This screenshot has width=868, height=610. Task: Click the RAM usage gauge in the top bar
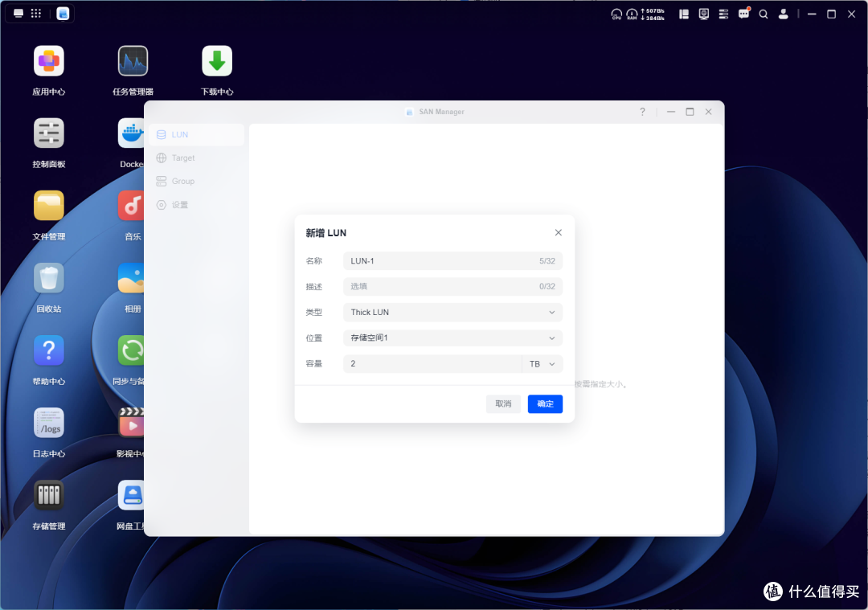[x=632, y=14]
